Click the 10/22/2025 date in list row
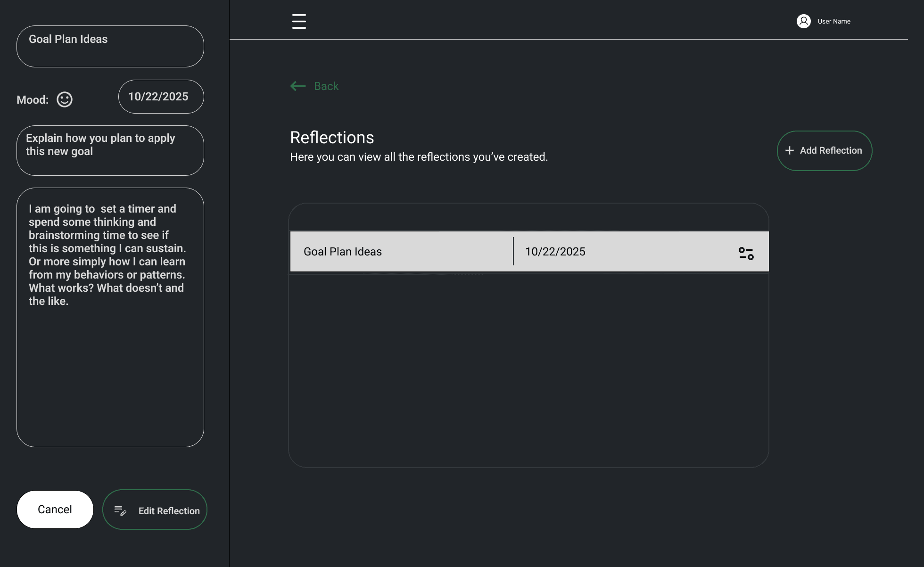The width and height of the screenshot is (924, 567). point(555,252)
